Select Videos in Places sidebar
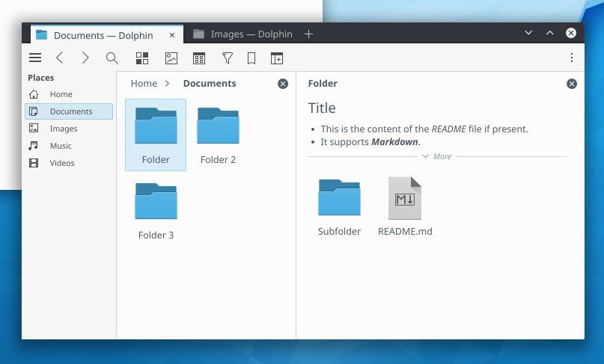Screen dimensions: 604x364 pos(69,163)
